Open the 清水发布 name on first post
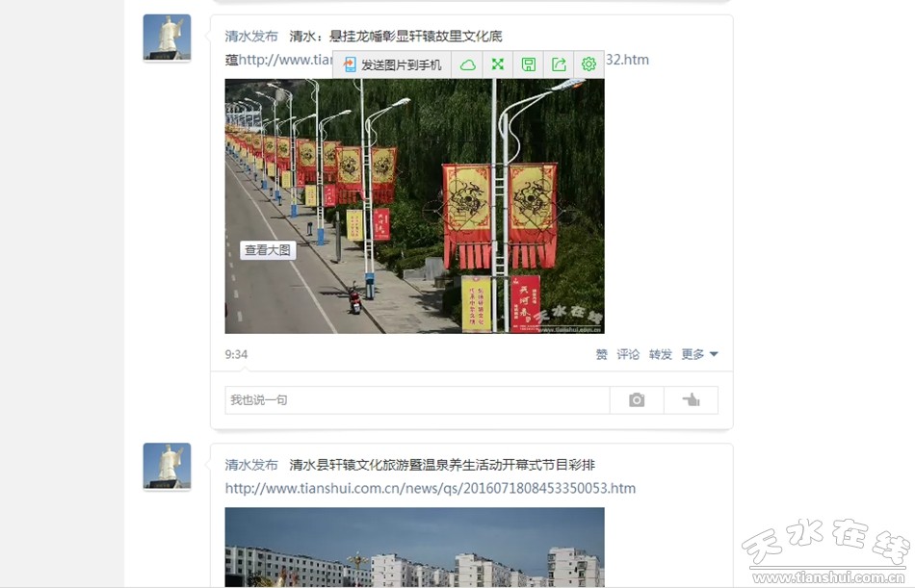 point(251,37)
